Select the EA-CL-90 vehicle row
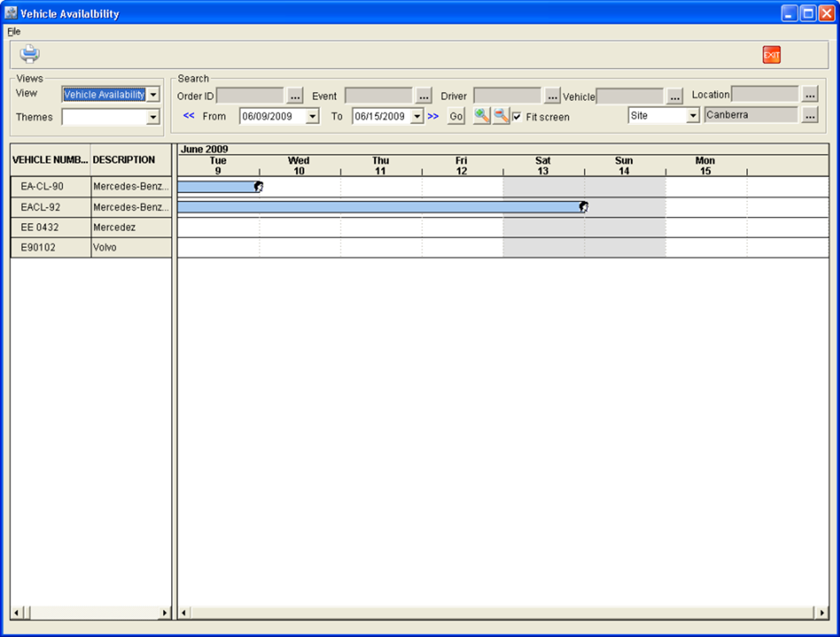840x637 pixels. pyautogui.click(x=91, y=187)
